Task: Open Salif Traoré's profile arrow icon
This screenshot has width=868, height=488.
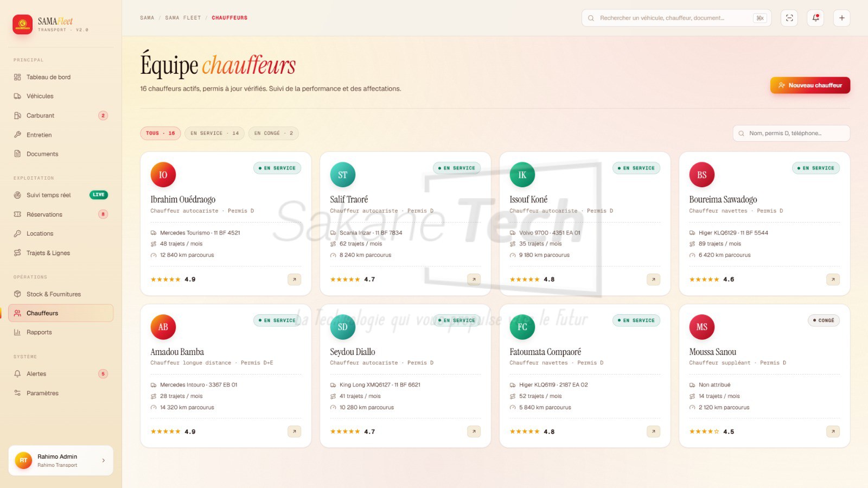Action: pos(474,280)
